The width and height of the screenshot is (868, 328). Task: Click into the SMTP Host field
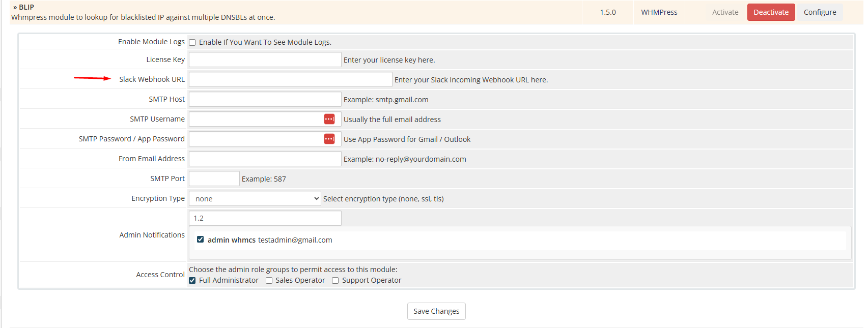pos(265,100)
